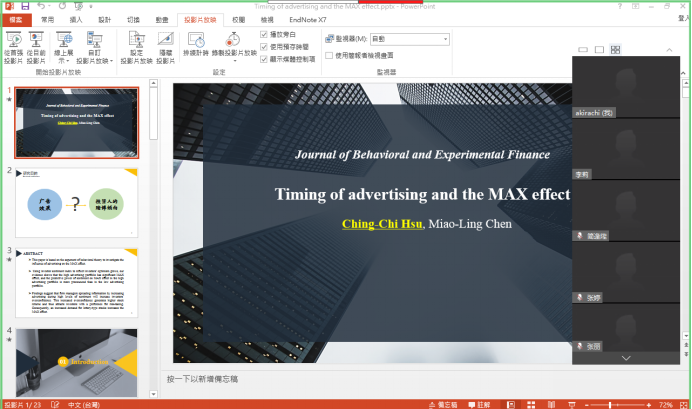Collapse the ribbon with caret at right
The height and width of the screenshot is (409, 692).
(683, 73)
